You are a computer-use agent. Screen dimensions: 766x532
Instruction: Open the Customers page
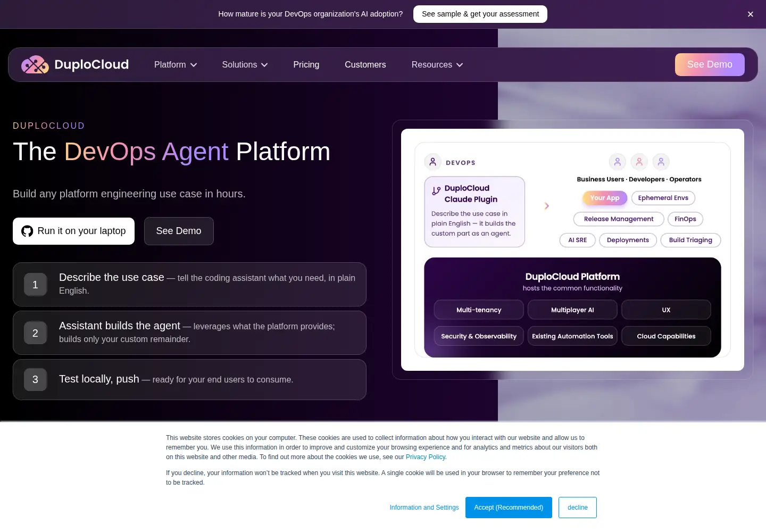point(365,64)
